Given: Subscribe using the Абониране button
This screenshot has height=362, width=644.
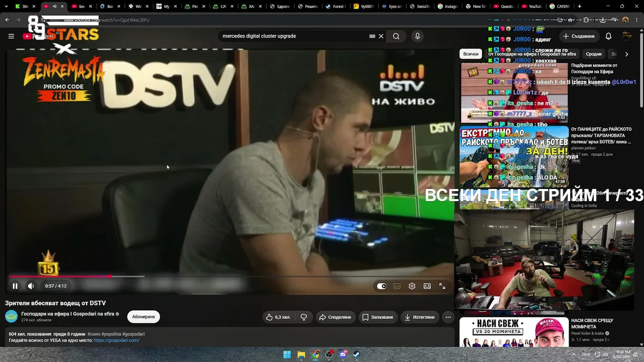Looking at the screenshot, I should 143,317.
